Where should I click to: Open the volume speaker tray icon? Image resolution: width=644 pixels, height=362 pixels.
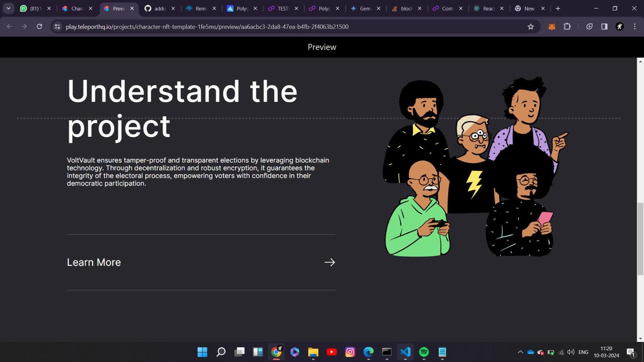[571, 352]
